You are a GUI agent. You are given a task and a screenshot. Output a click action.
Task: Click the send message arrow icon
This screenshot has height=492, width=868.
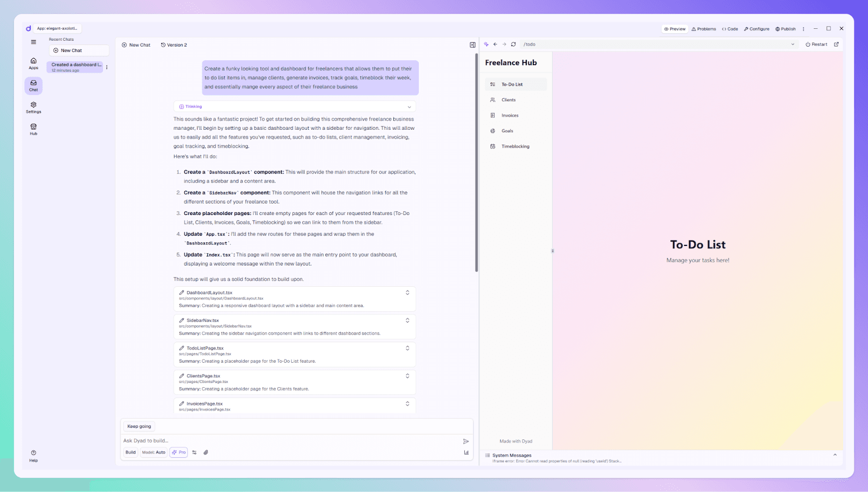point(465,441)
